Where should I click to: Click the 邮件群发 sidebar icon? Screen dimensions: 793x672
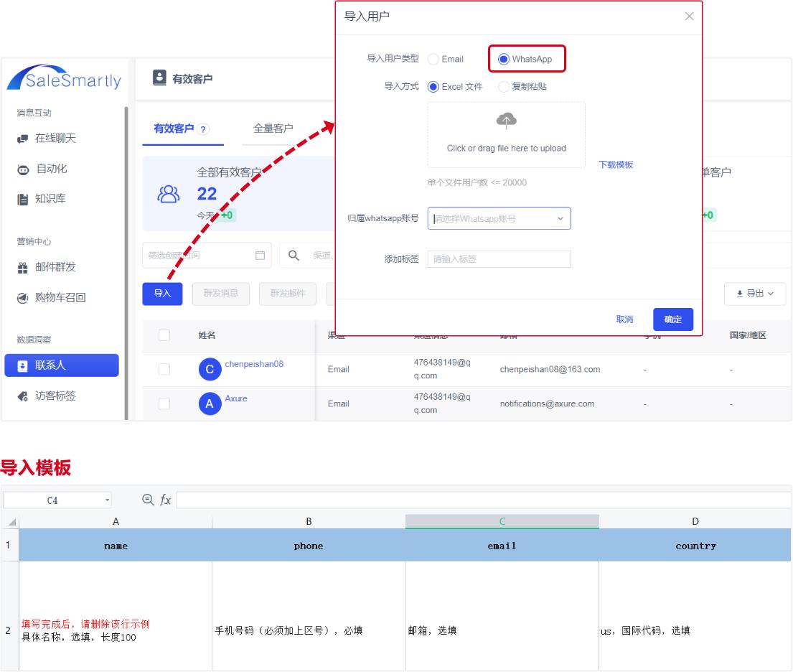click(23, 268)
